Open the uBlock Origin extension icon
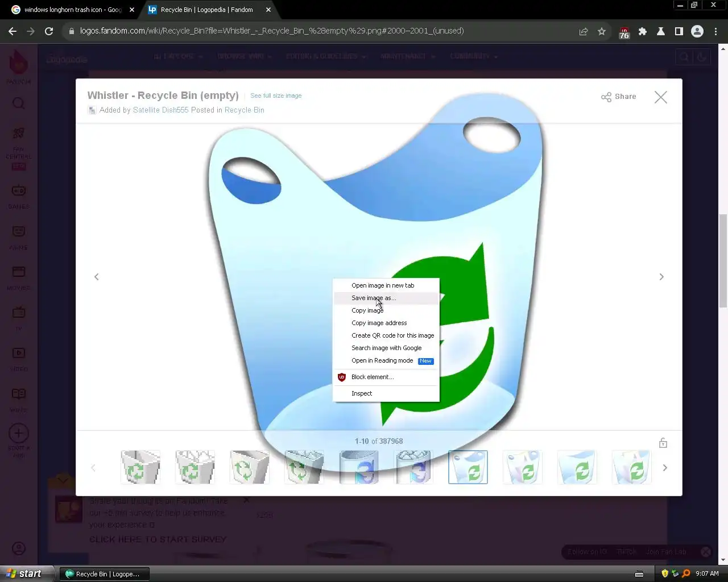The height and width of the screenshot is (582, 728). [624, 32]
